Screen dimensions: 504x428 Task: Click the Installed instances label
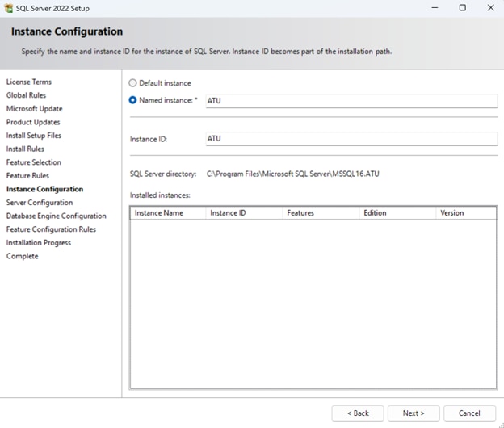click(x=160, y=195)
